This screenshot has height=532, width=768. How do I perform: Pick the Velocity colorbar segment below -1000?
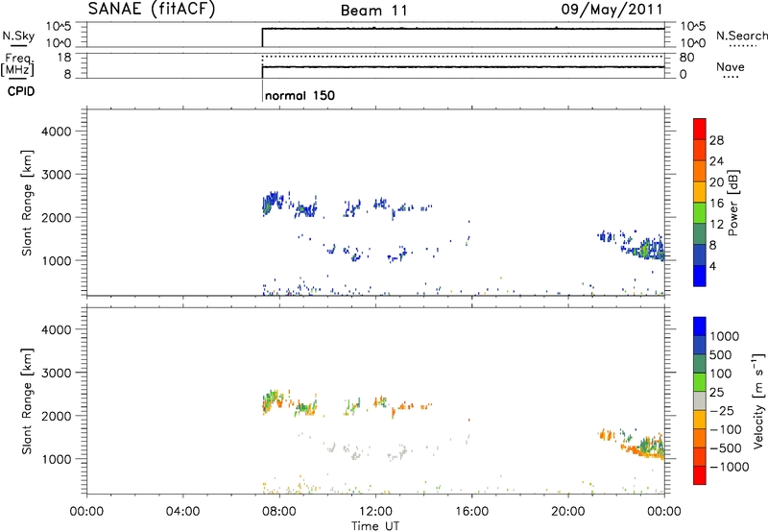coord(700,475)
